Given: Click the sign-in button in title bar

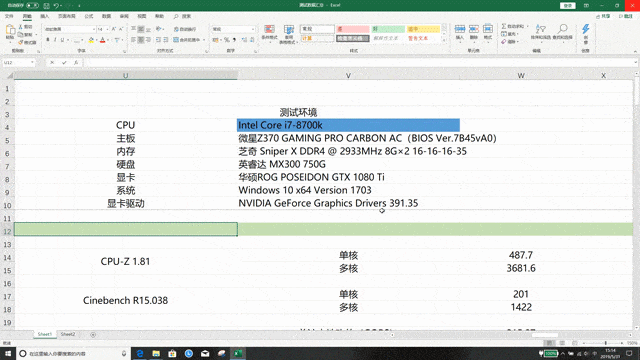Looking at the screenshot, I should (x=567, y=5).
